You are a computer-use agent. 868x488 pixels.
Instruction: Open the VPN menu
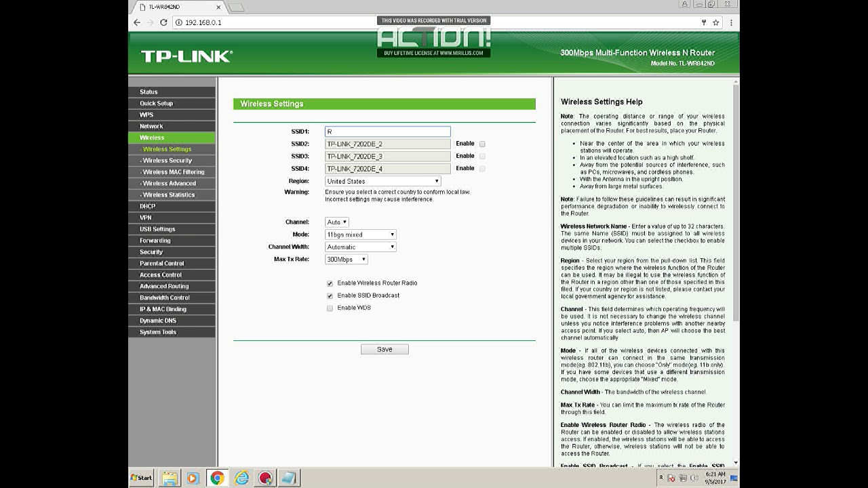172,218
